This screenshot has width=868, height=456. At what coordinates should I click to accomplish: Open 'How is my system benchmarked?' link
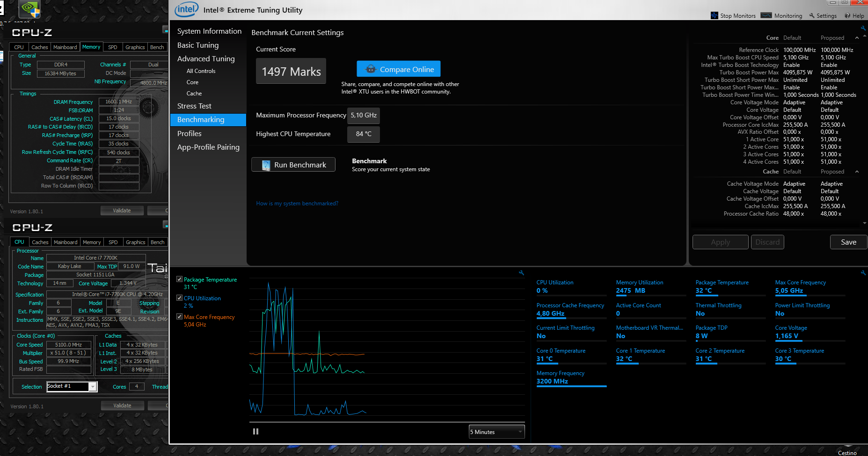coord(297,203)
